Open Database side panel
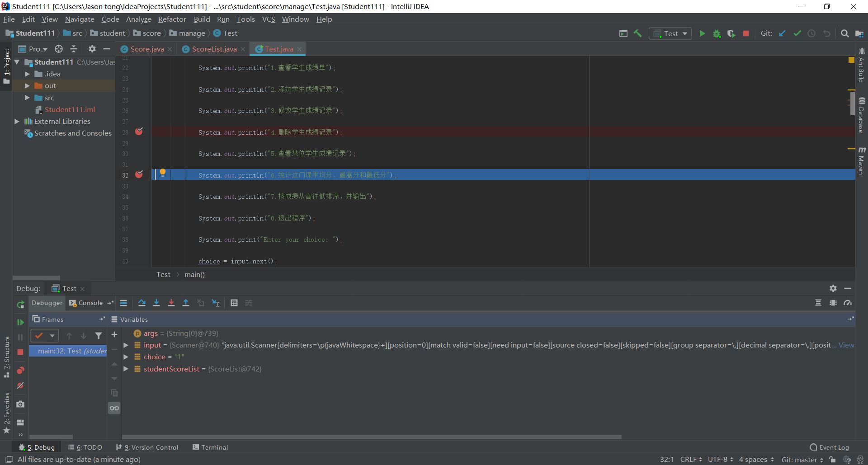Image resolution: width=868 pixels, height=465 pixels. 862,115
